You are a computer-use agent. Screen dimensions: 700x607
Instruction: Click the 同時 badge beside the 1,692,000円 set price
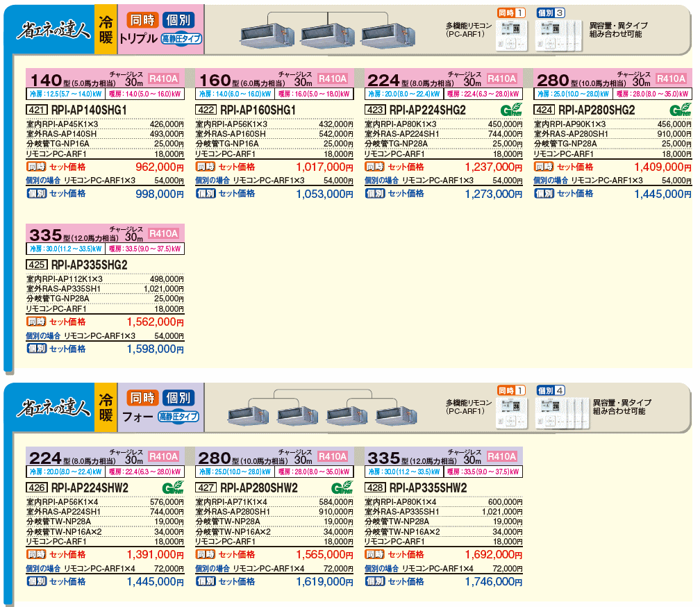[x=375, y=554]
